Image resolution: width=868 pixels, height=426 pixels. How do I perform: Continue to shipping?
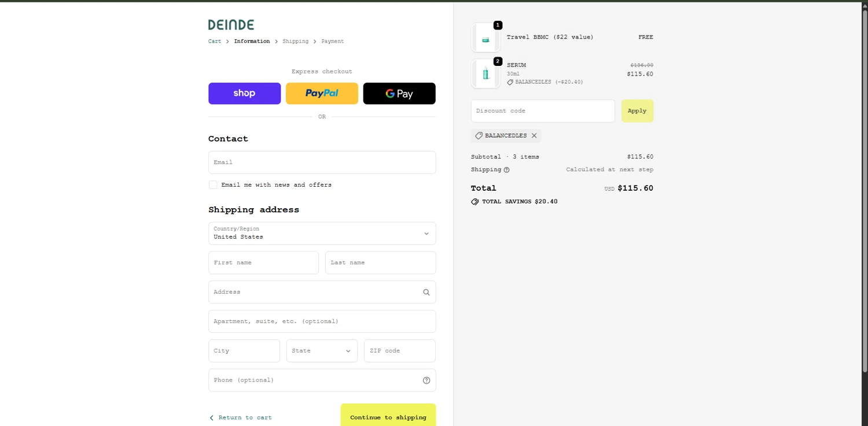coord(388,416)
